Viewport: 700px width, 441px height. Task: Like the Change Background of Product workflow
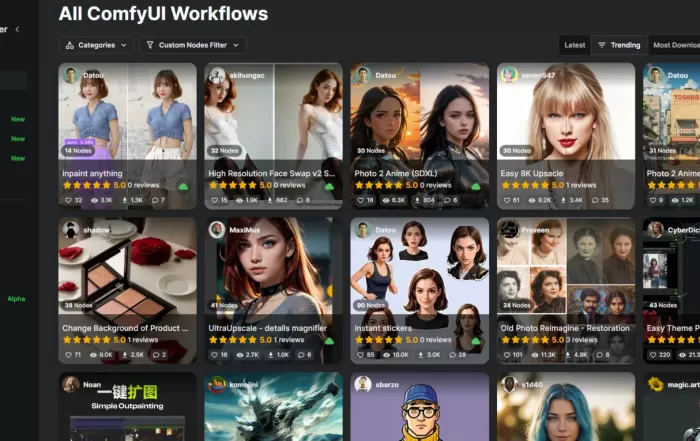click(68, 355)
